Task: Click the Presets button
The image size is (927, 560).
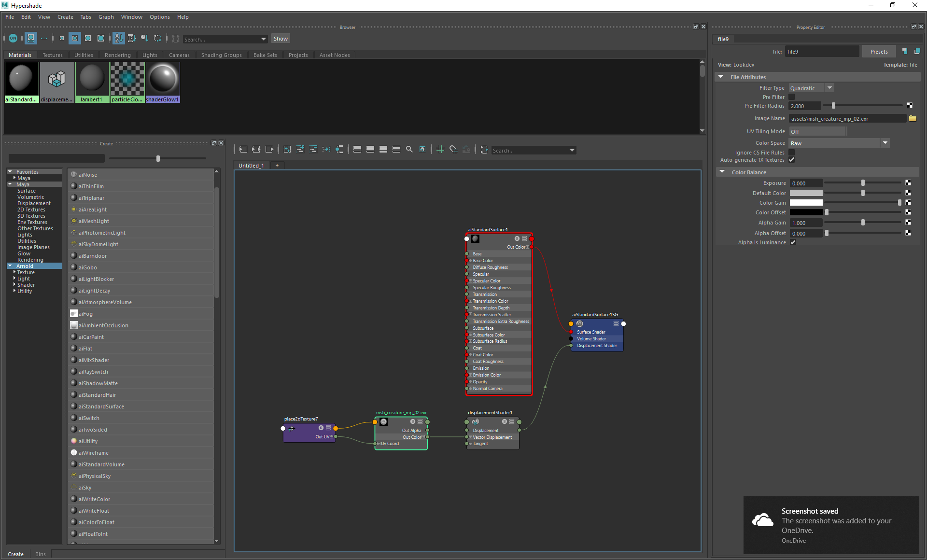Action: (879, 51)
